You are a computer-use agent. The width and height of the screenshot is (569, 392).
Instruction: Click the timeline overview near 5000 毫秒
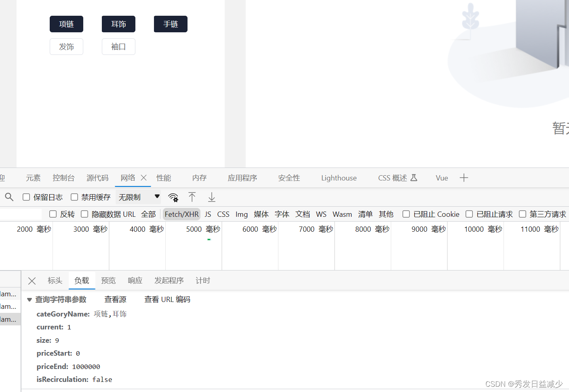click(209, 239)
